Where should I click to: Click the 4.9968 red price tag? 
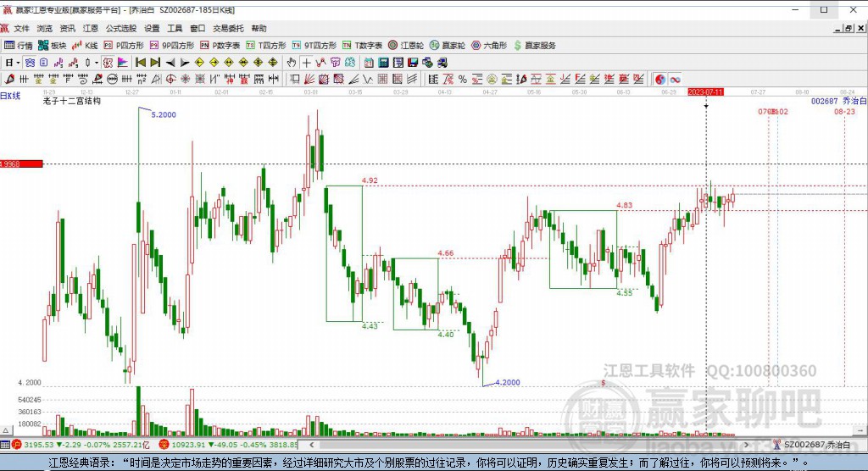click(21, 163)
